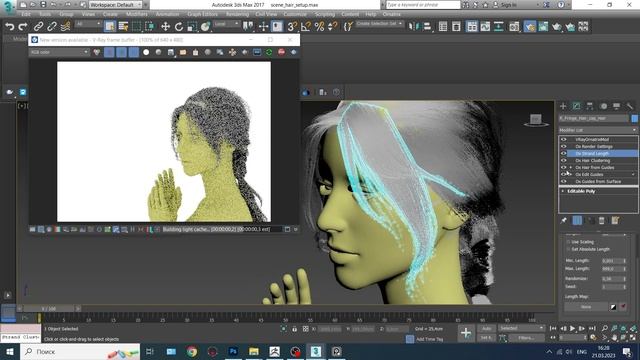Image resolution: width=640 pixels, height=360 pixels.
Task: Click the red stop render button in frame buffer
Action: pyautogui.click(x=281, y=52)
